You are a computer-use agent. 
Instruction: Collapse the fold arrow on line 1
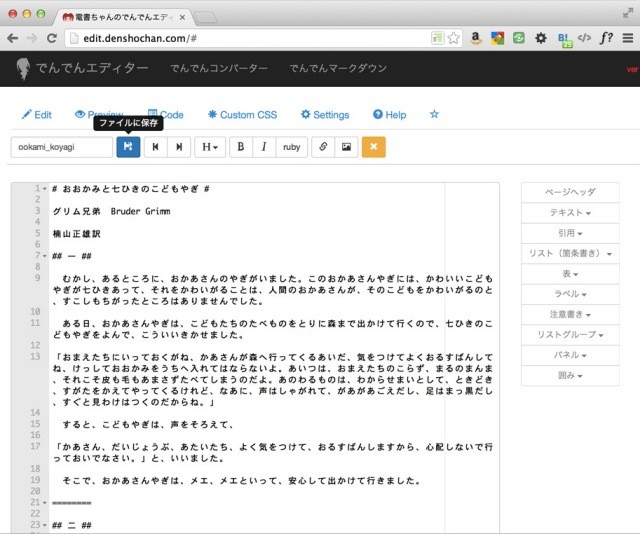click(x=44, y=189)
